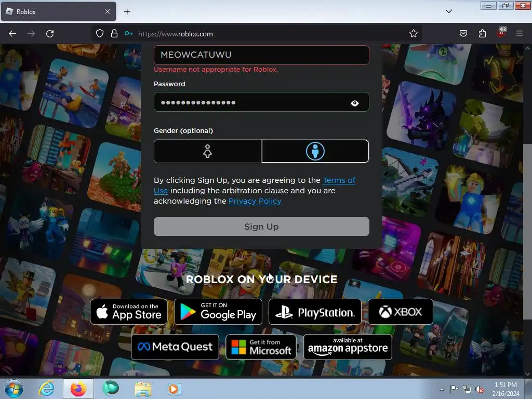Screen dimensions: 532x399
Task: Bookmark this page with the star
Action: 413,34
